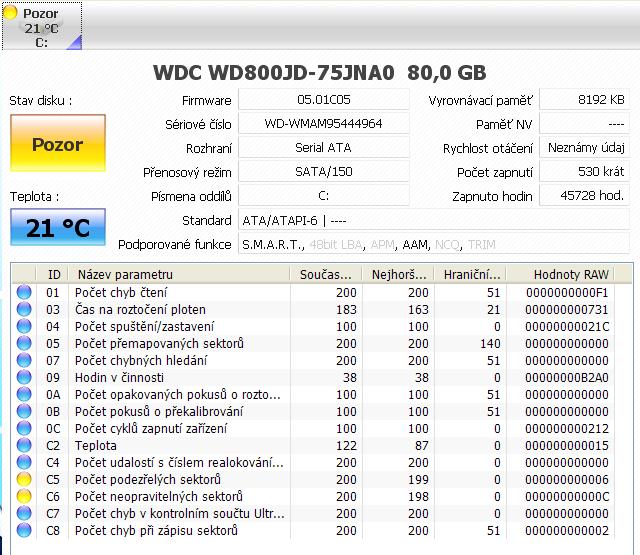
Task: Select the Počet podezřelých sektorů row
Action: [313, 480]
